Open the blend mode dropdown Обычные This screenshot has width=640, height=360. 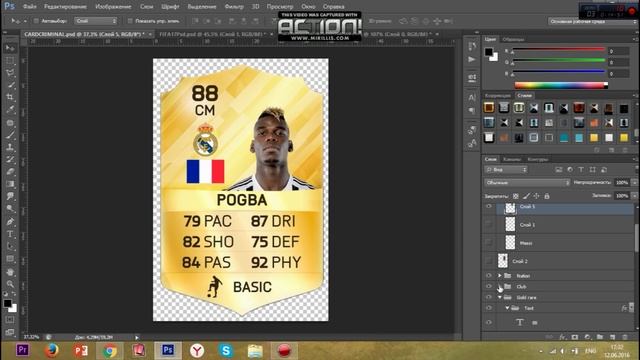(x=527, y=183)
